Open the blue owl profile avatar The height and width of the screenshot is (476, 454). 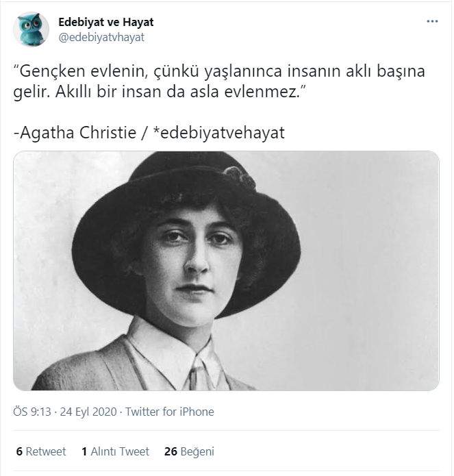click(x=31, y=29)
